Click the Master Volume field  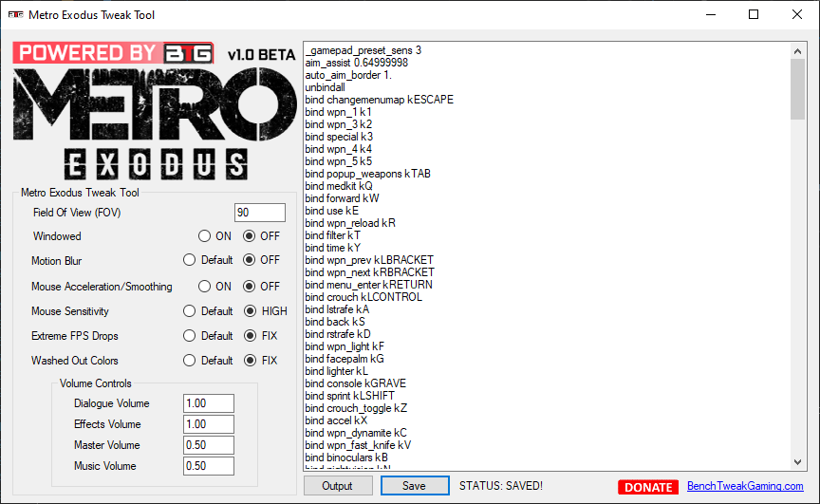209,445
